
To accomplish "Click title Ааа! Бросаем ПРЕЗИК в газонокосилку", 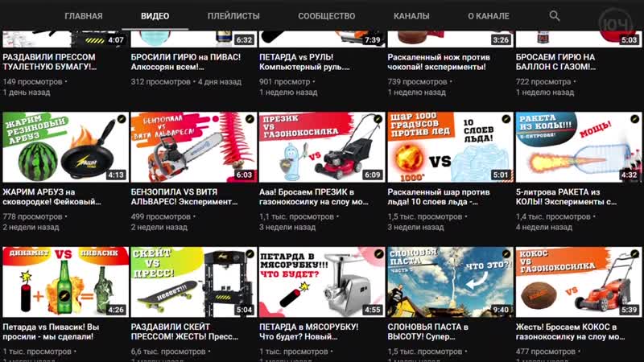I will pos(314,196).
